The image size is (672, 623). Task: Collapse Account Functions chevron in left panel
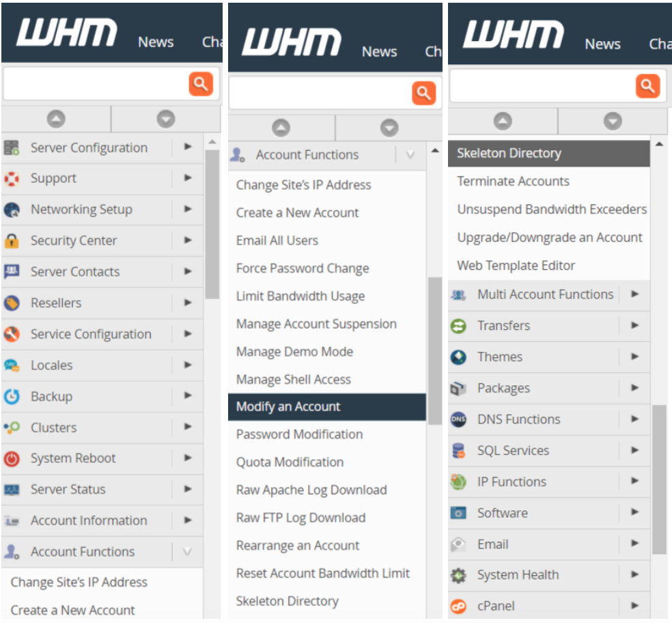[187, 551]
